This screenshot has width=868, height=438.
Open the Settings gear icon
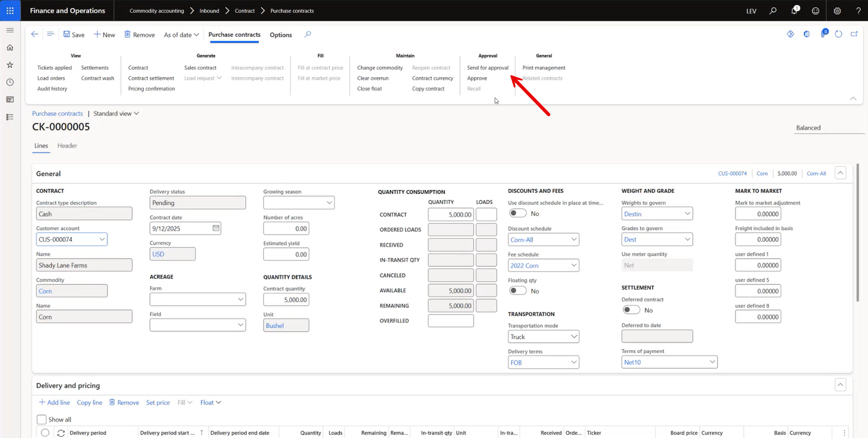[837, 11]
